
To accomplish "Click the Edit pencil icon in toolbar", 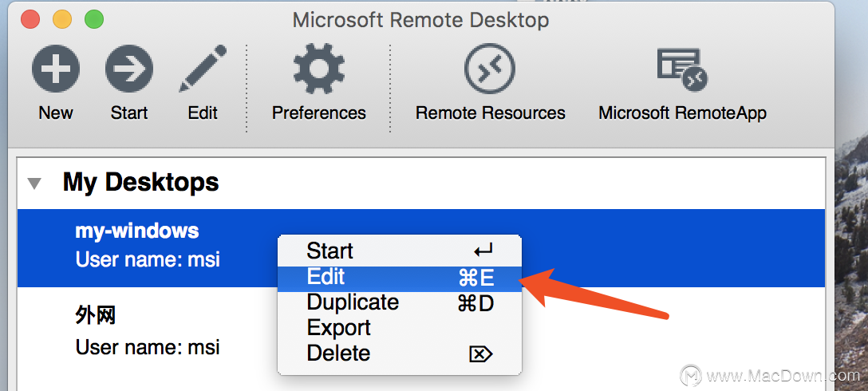I will (x=203, y=69).
